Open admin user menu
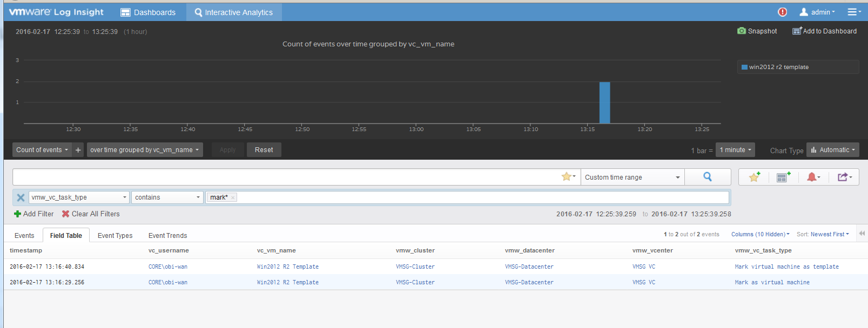 coord(817,12)
